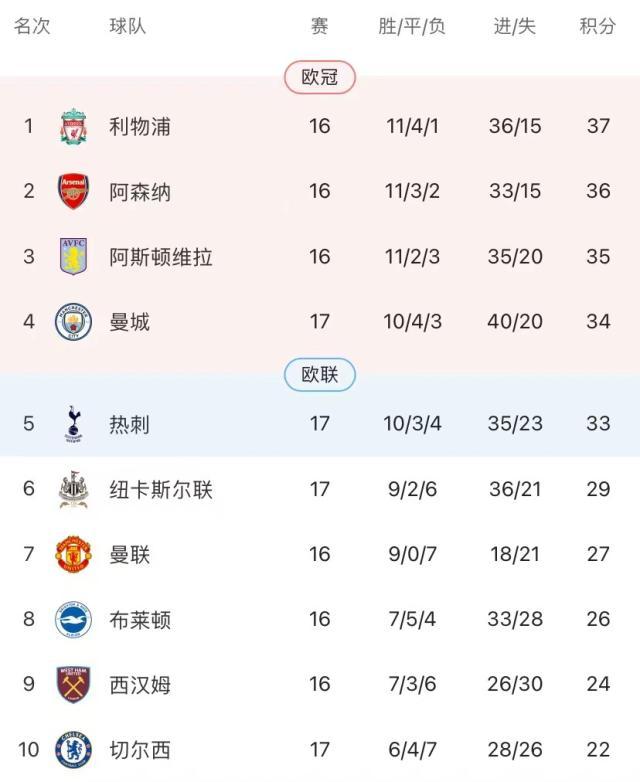Open team name 阿斯顿维拉
The height and width of the screenshot is (782, 640).
[161, 257]
